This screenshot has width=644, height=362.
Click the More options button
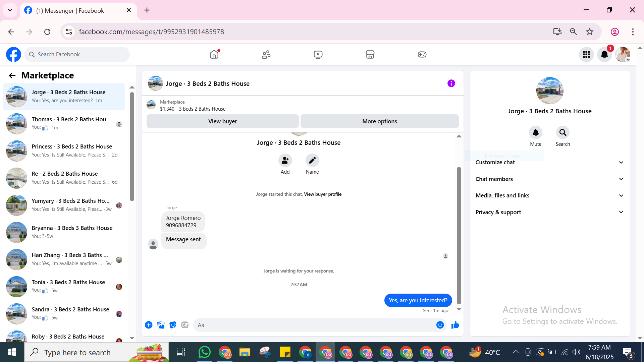(379, 121)
